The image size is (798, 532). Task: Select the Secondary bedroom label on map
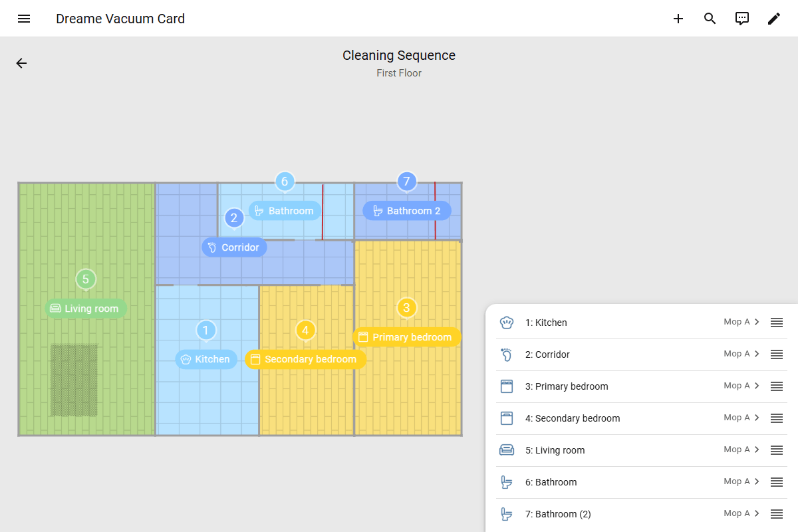click(x=305, y=359)
